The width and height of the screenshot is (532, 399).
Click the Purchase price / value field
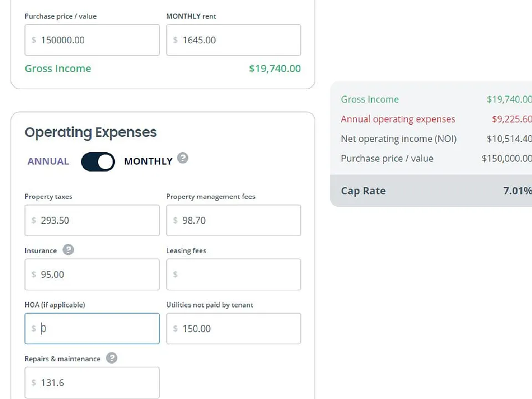[x=92, y=40]
